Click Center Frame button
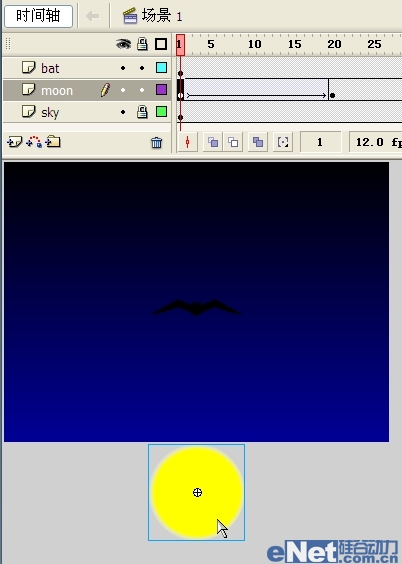Viewport: 402px width, 564px height. click(x=187, y=142)
